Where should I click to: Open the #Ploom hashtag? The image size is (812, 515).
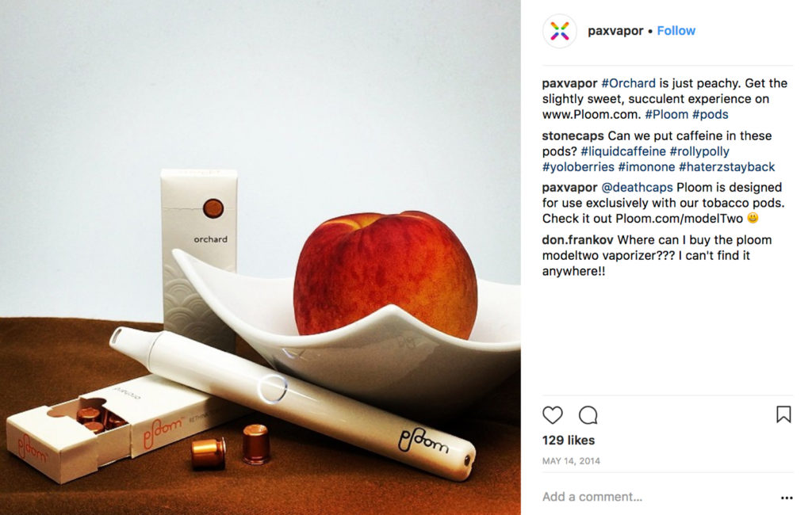666,114
